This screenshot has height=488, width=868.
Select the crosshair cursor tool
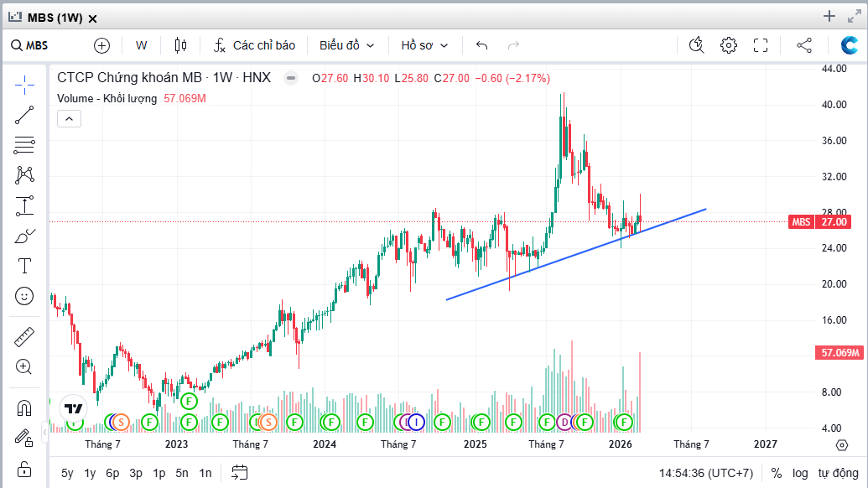coord(24,86)
